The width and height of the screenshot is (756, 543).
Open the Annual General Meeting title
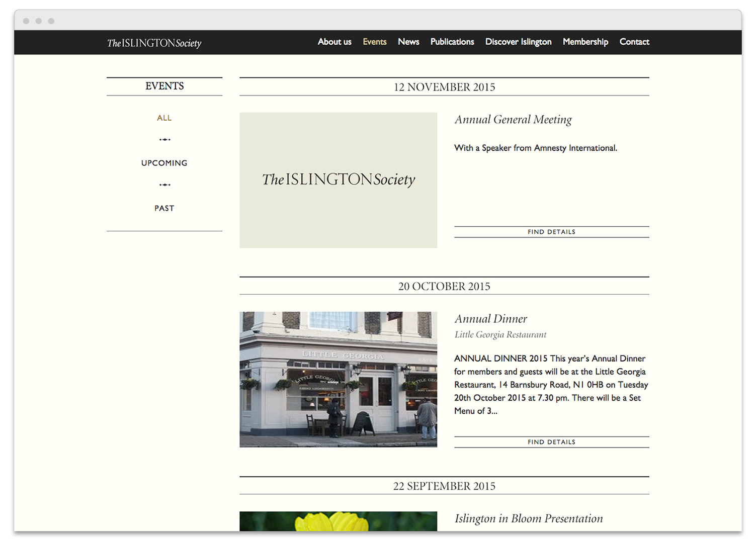click(513, 120)
